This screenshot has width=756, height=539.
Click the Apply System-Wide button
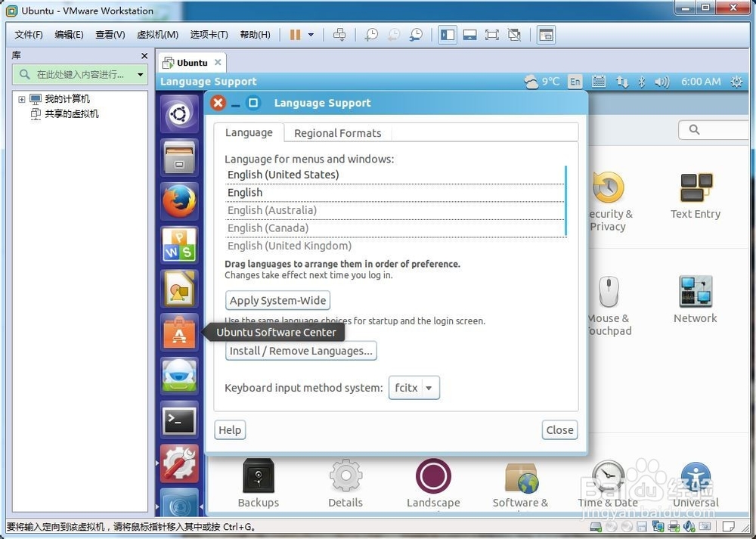pyautogui.click(x=277, y=300)
